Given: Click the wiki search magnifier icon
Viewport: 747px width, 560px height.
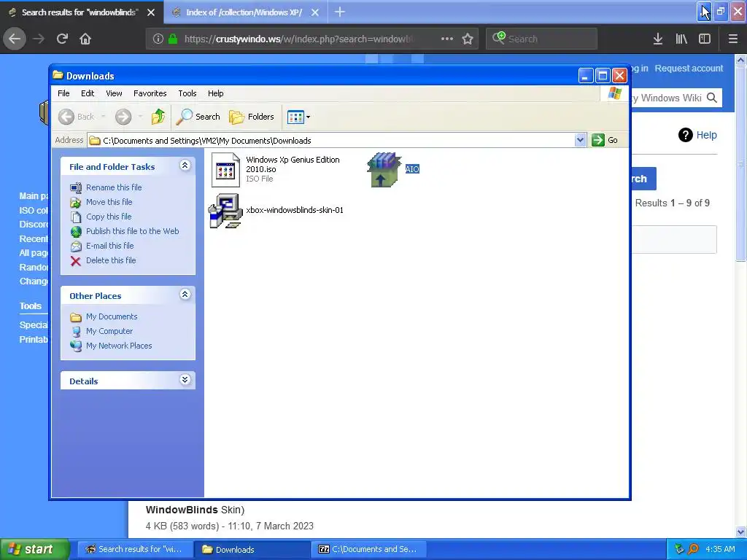Looking at the screenshot, I should click(x=712, y=98).
